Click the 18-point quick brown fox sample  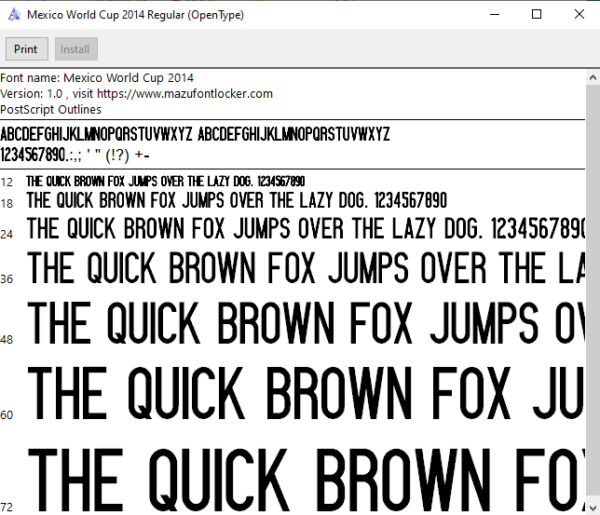point(237,200)
